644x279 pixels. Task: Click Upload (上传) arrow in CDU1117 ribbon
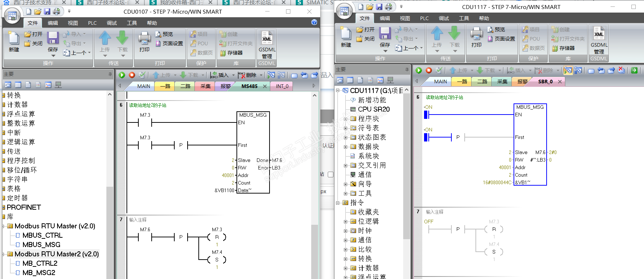[437, 33]
